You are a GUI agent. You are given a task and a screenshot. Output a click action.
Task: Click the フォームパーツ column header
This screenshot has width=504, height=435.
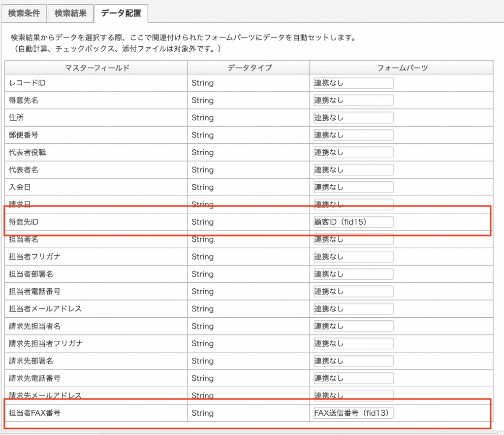pyautogui.click(x=402, y=68)
